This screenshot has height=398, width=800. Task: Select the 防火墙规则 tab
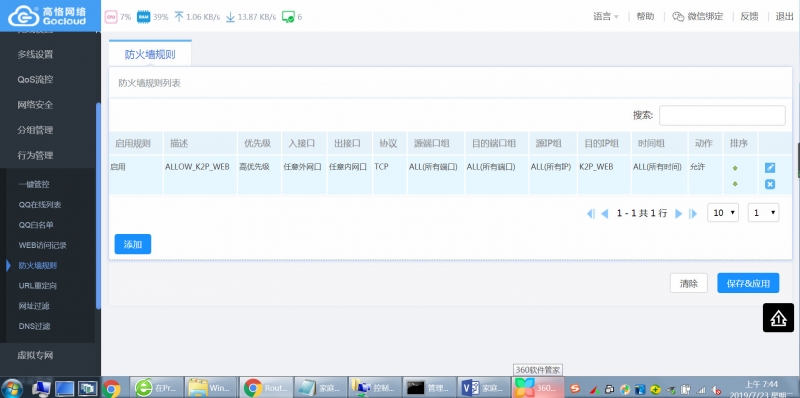pos(150,54)
